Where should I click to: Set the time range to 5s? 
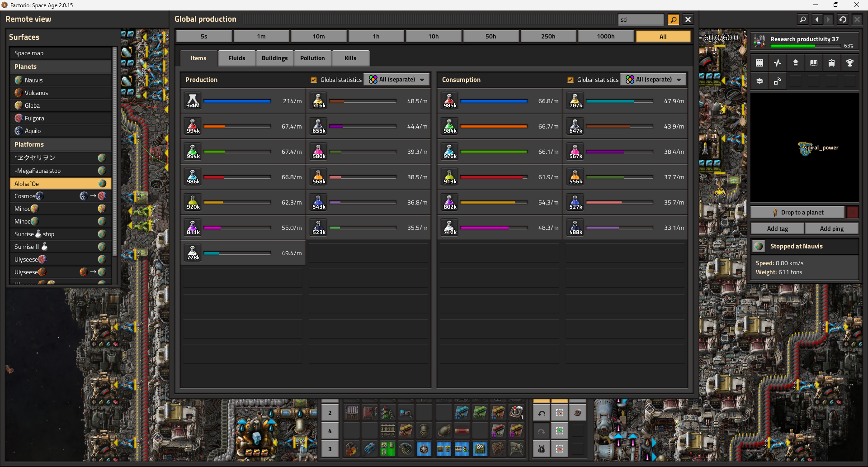pos(204,36)
